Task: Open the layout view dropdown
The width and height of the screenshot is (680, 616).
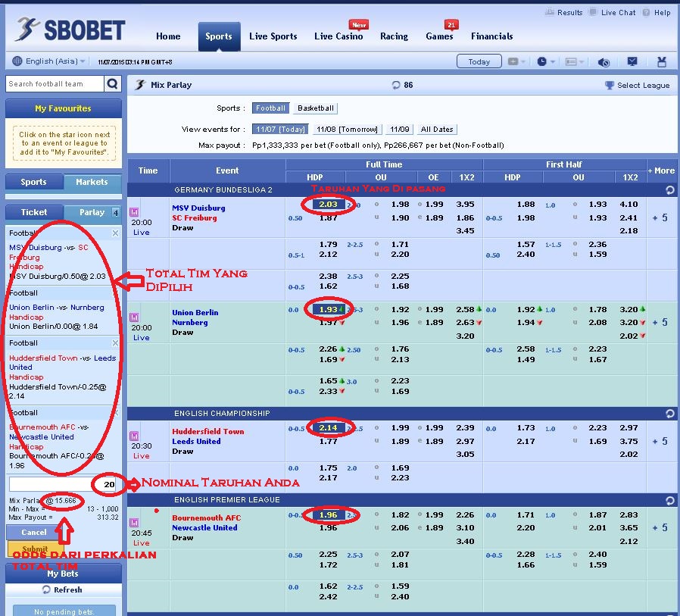Action: pos(575,61)
